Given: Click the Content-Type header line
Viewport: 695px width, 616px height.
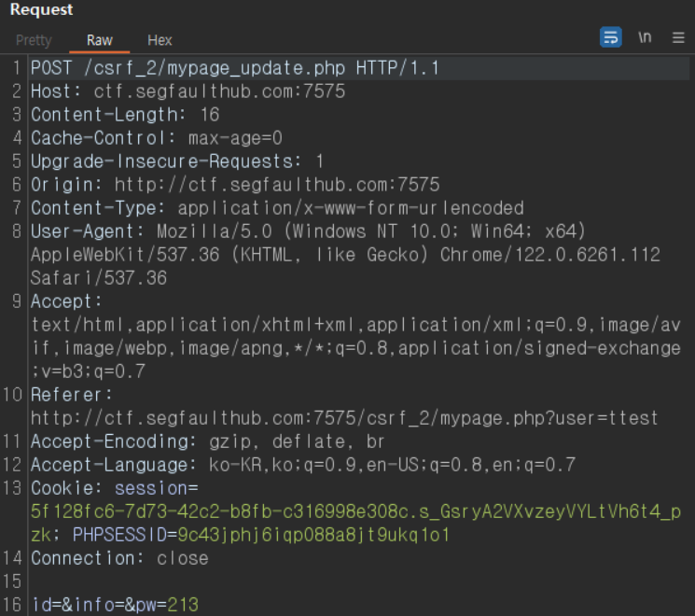Looking at the screenshot, I should pyautogui.click(x=277, y=208).
